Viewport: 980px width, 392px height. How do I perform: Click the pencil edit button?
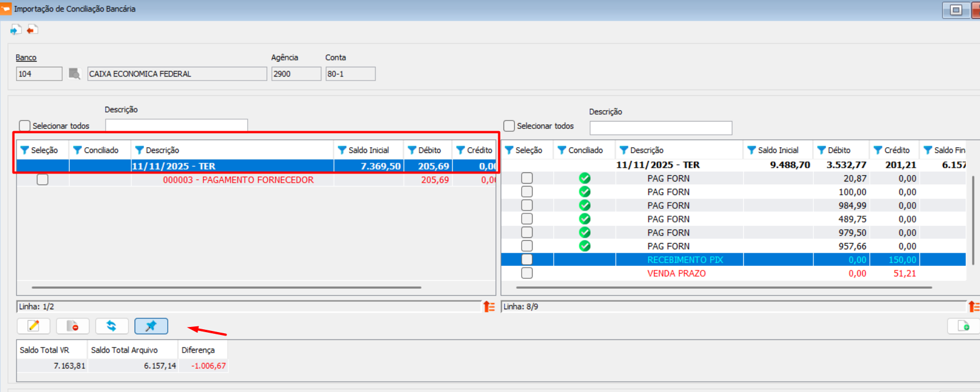click(x=34, y=326)
